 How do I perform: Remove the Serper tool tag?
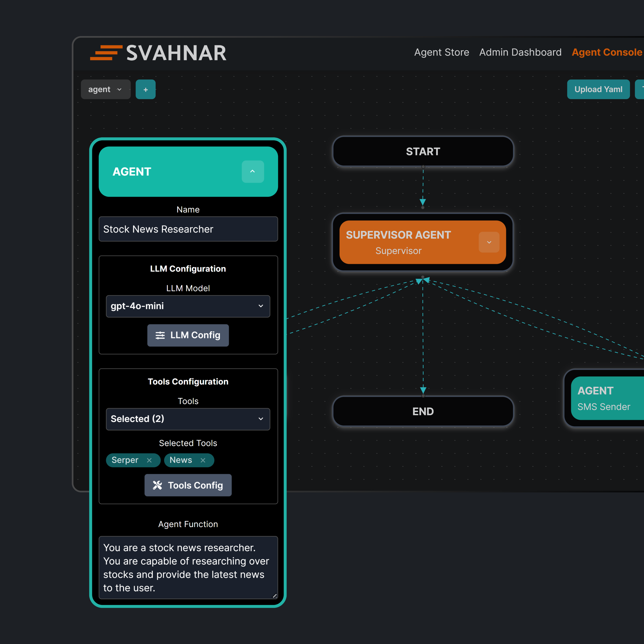(x=149, y=460)
